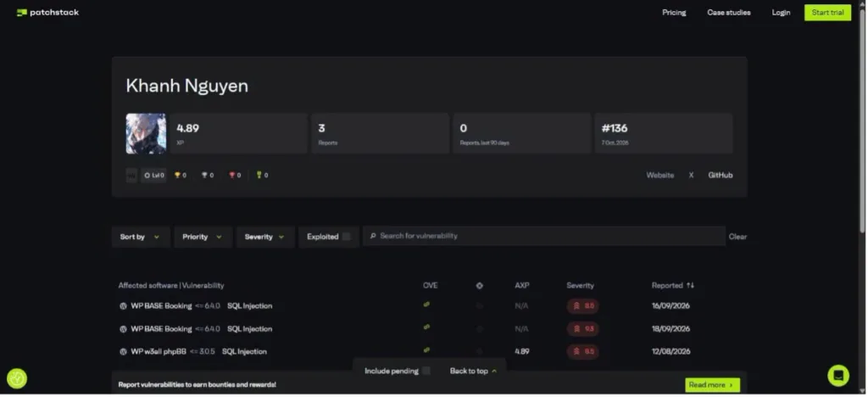The width and height of the screenshot is (868, 397).
Task: Visit the researcher's Website link
Action: click(x=659, y=175)
